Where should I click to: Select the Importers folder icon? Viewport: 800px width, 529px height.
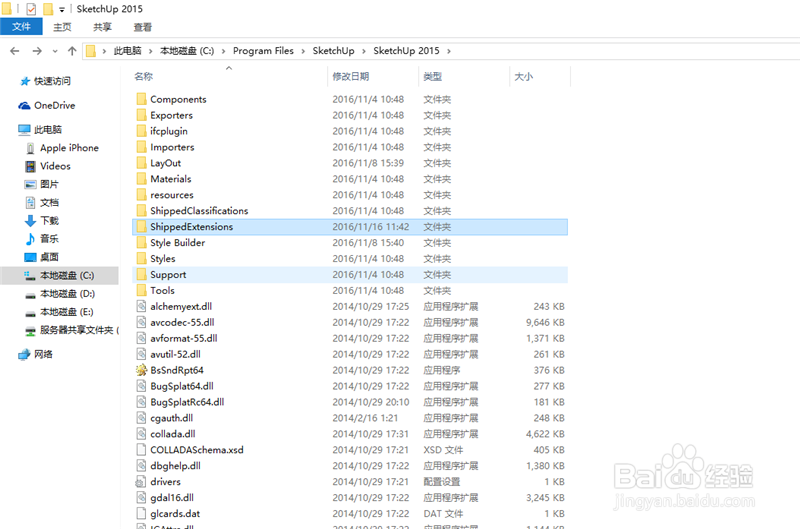pyautogui.click(x=141, y=147)
